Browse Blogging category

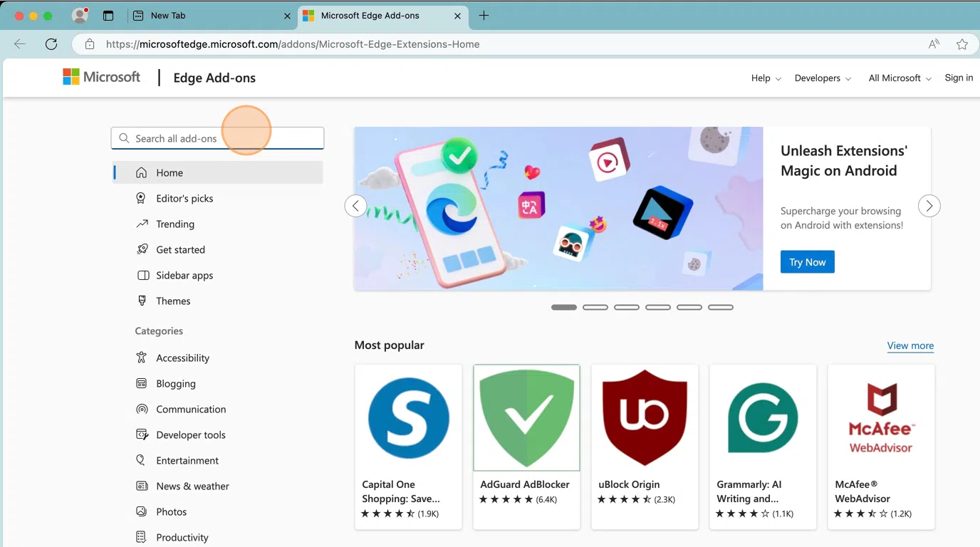218,383
